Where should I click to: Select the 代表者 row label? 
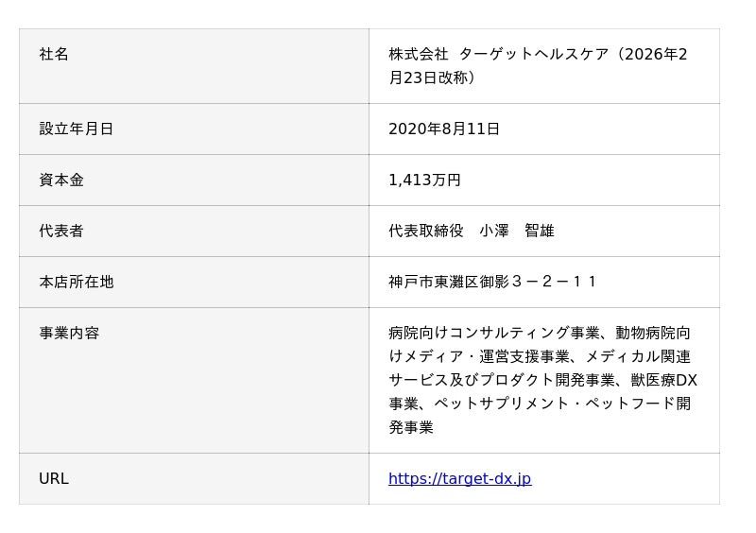click(61, 231)
